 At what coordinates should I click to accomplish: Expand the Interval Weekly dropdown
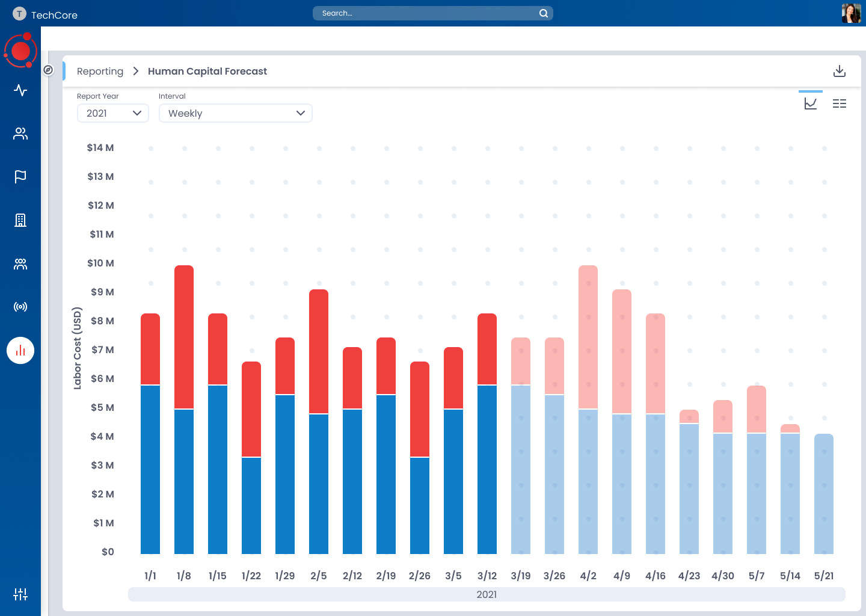(x=235, y=113)
